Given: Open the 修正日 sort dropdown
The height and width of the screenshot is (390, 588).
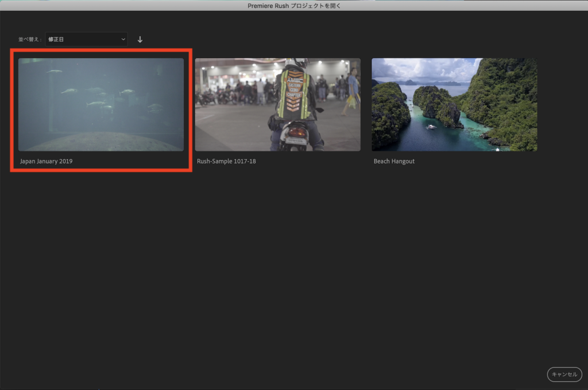Looking at the screenshot, I should coord(86,40).
